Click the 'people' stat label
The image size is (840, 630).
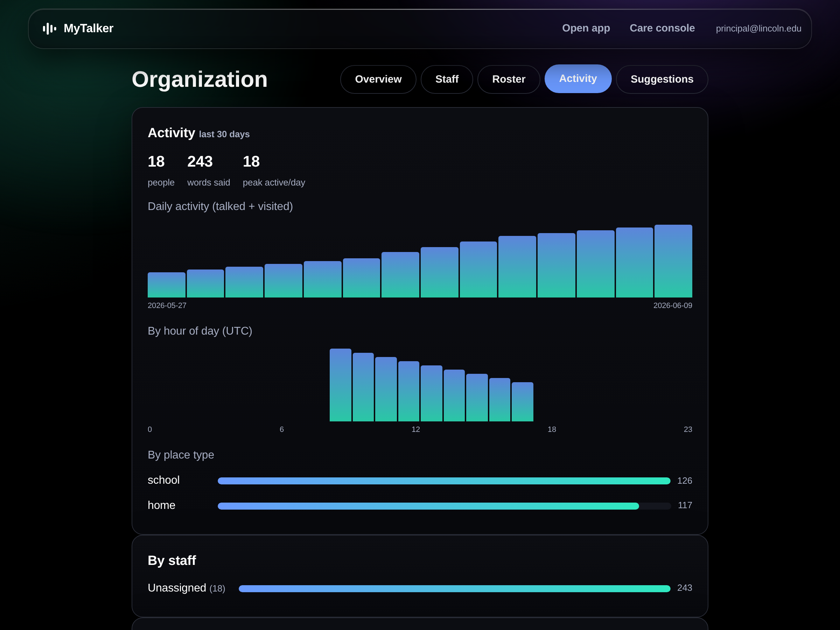pos(161,183)
